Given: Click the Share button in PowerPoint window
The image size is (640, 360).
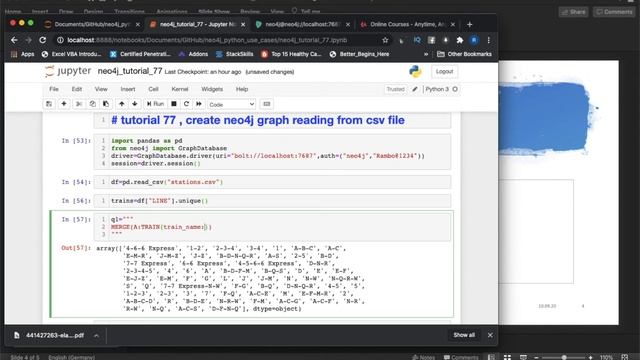Looking at the screenshot, I should coord(573,12).
